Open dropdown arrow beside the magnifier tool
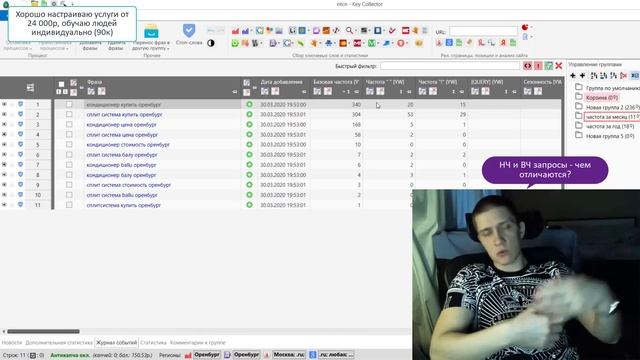 pos(356,31)
